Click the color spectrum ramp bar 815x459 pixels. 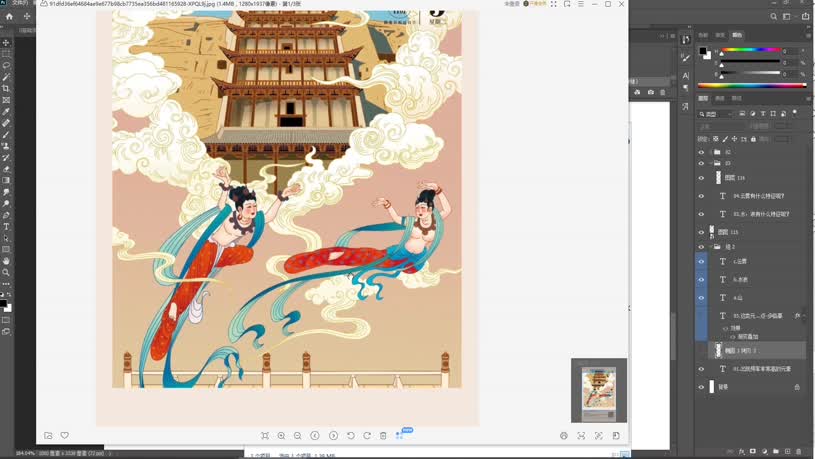pos(752,85)
